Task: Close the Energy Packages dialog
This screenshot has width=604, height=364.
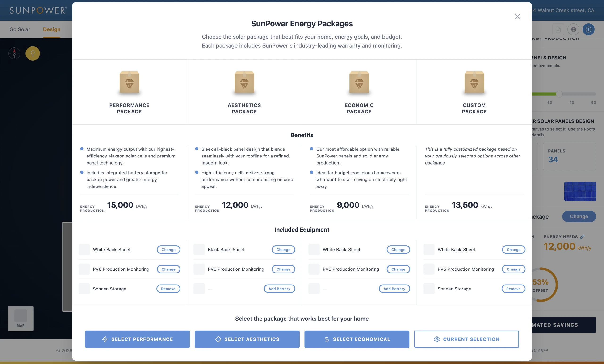Action: click(x=517, y=16)
